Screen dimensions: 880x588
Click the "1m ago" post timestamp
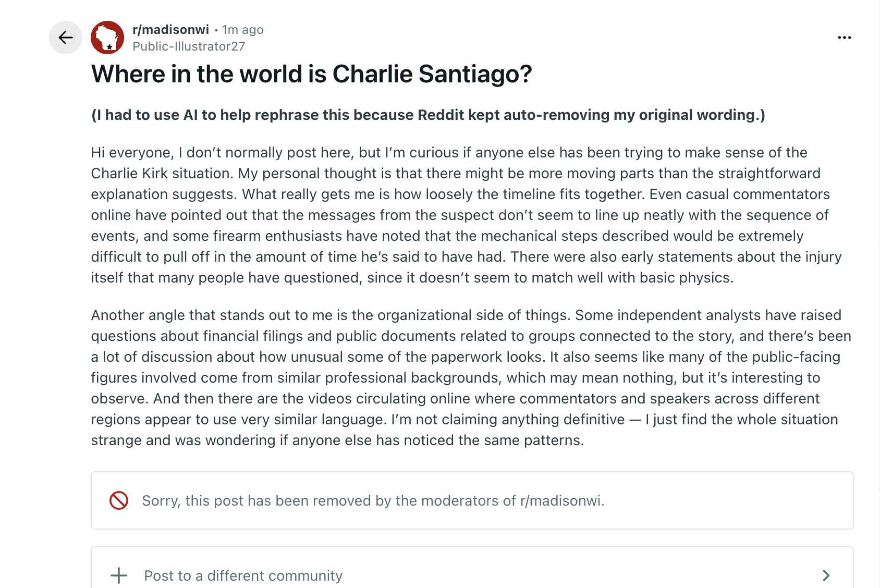[x=242, y=30]
